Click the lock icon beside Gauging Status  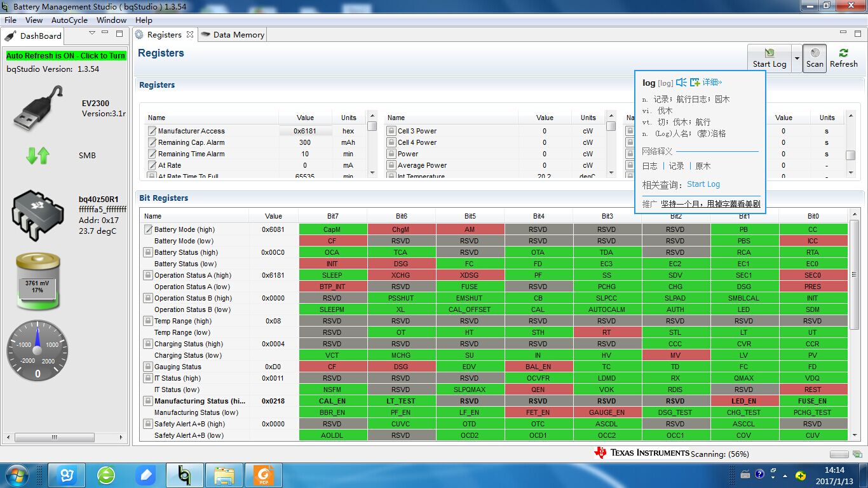pyautogui.click(x=148, y=367)
